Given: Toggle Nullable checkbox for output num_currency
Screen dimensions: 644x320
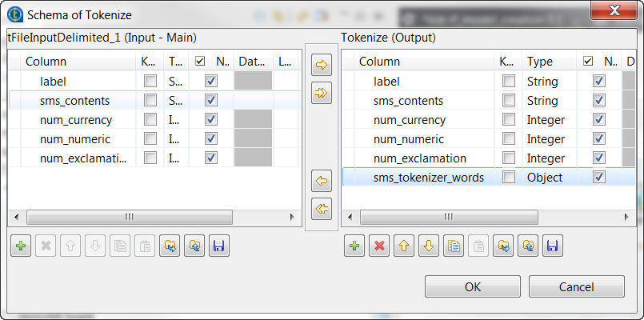Looking at the screenshot, I should tap(599, 119).
